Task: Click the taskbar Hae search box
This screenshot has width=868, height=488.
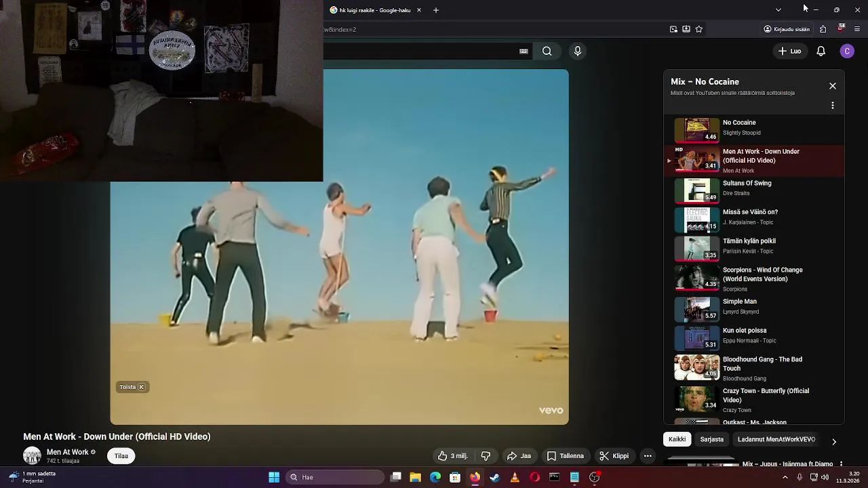Action: pos(336,477)
